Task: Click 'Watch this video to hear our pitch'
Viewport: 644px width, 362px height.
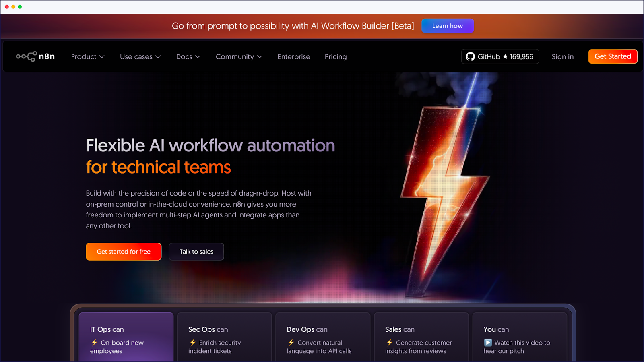Action: [517, 347]
